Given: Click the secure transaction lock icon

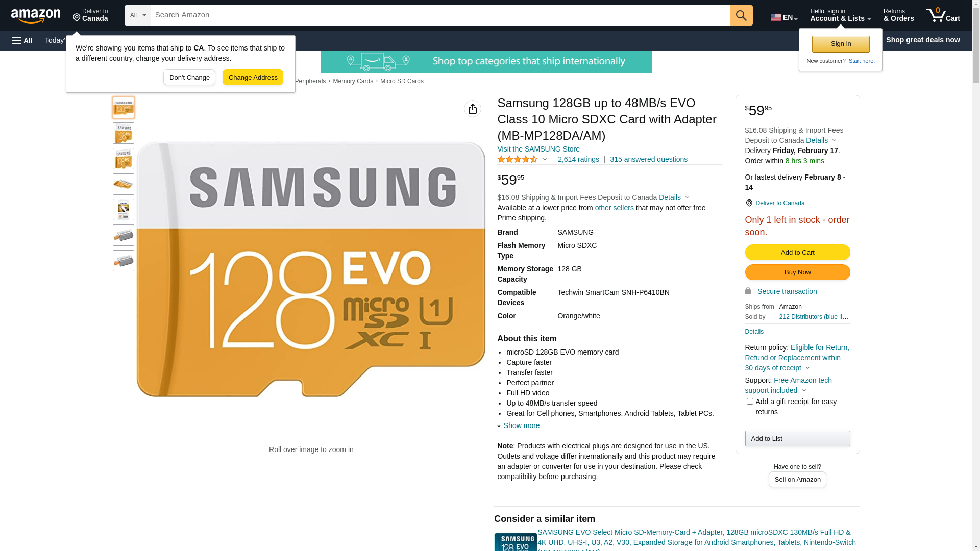Looking at the screenshot, I should pos(748,291).
